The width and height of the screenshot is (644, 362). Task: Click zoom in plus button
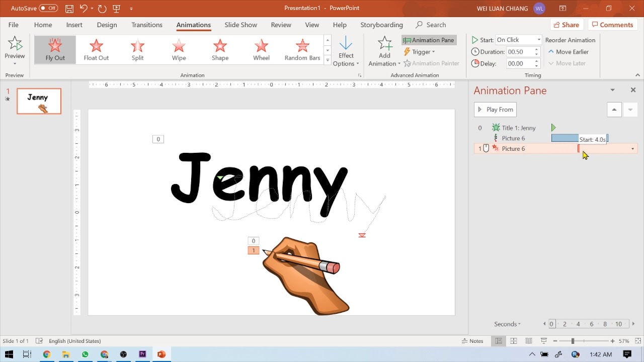tap(612, 341)
